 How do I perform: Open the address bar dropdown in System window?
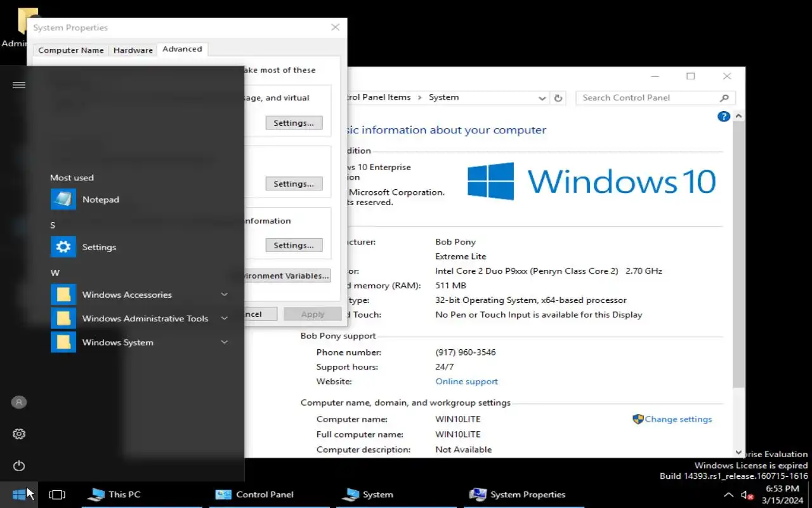tap(542, 98)
